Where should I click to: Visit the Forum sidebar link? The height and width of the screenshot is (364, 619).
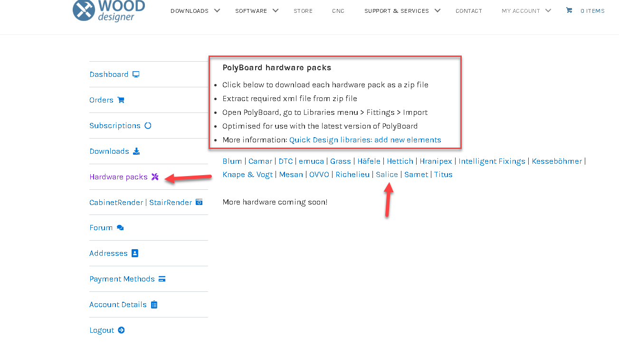pyautogui.click(x=101, y=228)
